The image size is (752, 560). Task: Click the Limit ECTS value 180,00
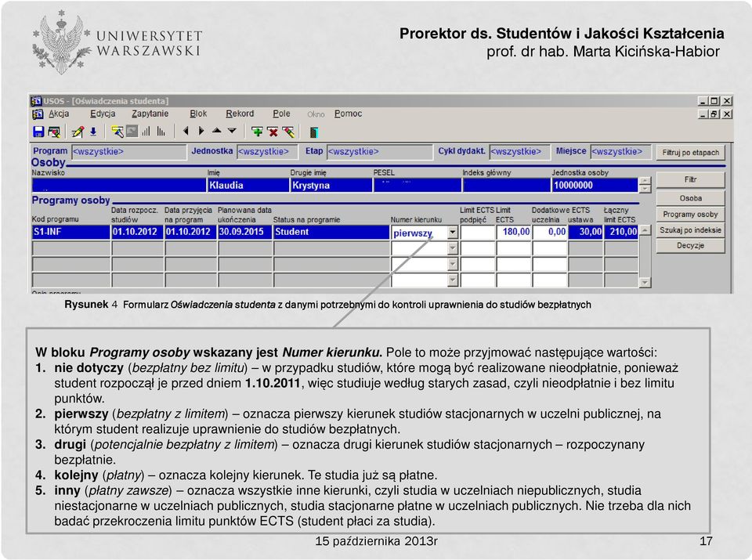514,232
